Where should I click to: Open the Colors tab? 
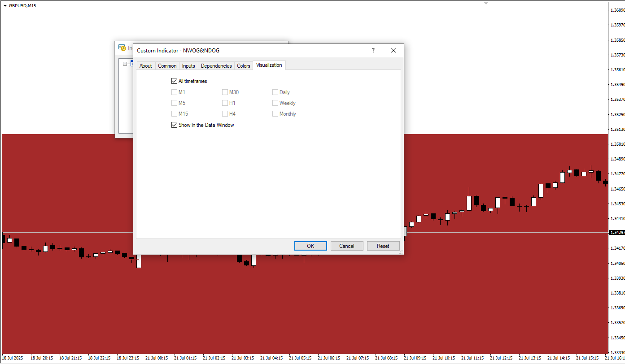tap(244, 66)
